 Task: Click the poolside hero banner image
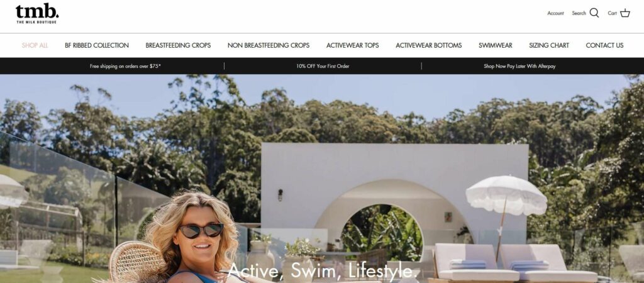point(322,179)
